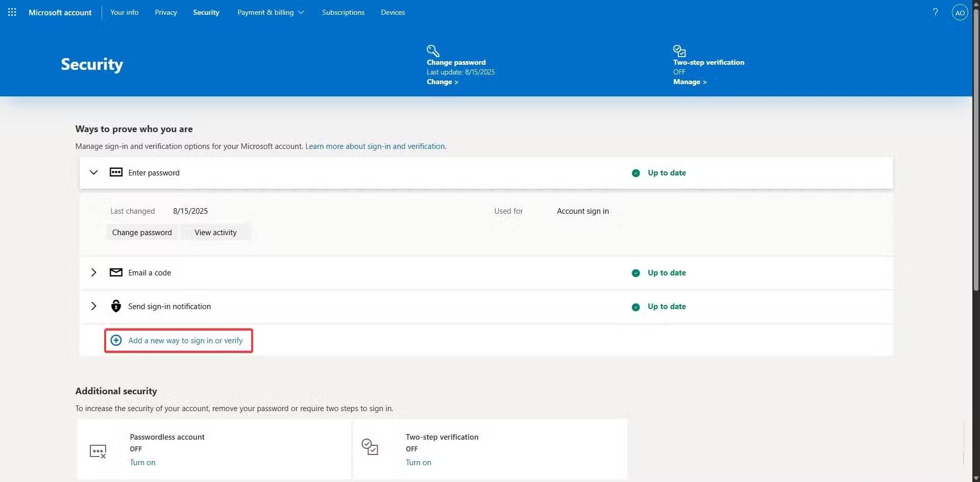Click the help question mark icon
980x482 pixels.
pyautogui.click(x=936, y=12)
